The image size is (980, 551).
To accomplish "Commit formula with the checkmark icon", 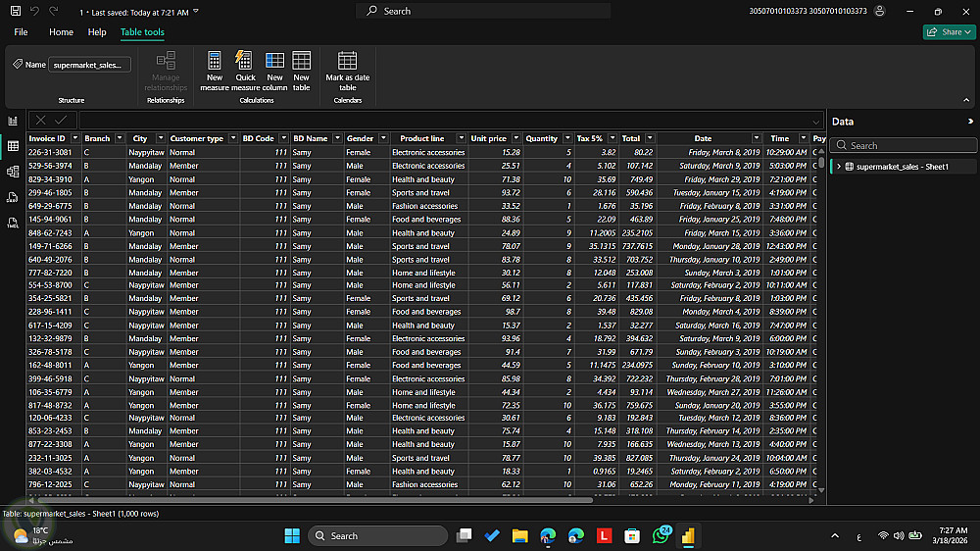I will [61, 120].
